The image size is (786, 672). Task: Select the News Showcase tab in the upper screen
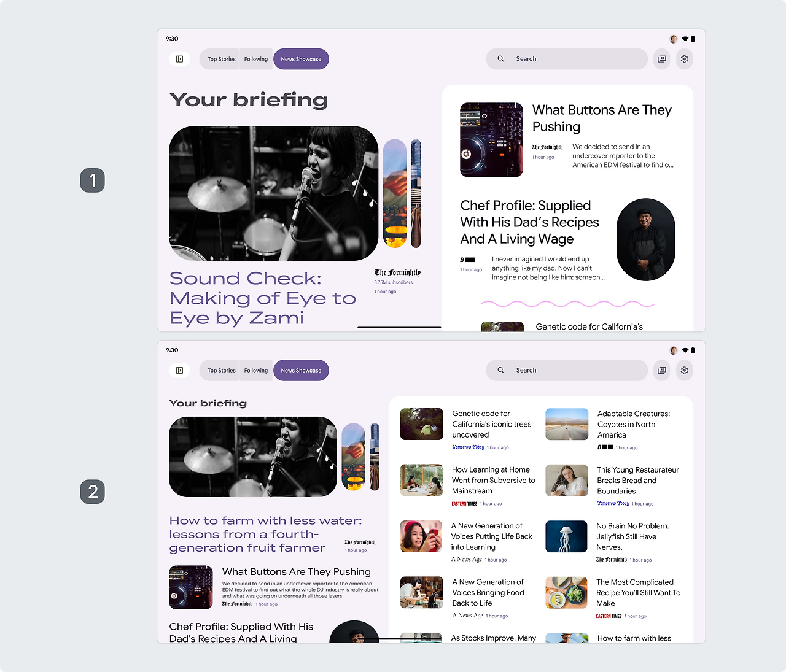click(301, 59)
